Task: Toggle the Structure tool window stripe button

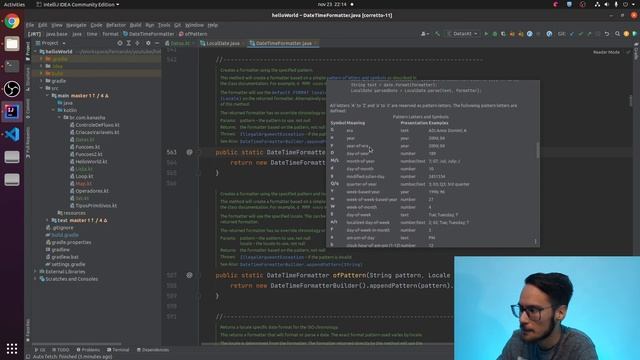Action: pyautogui.click(x=28, y=79)
